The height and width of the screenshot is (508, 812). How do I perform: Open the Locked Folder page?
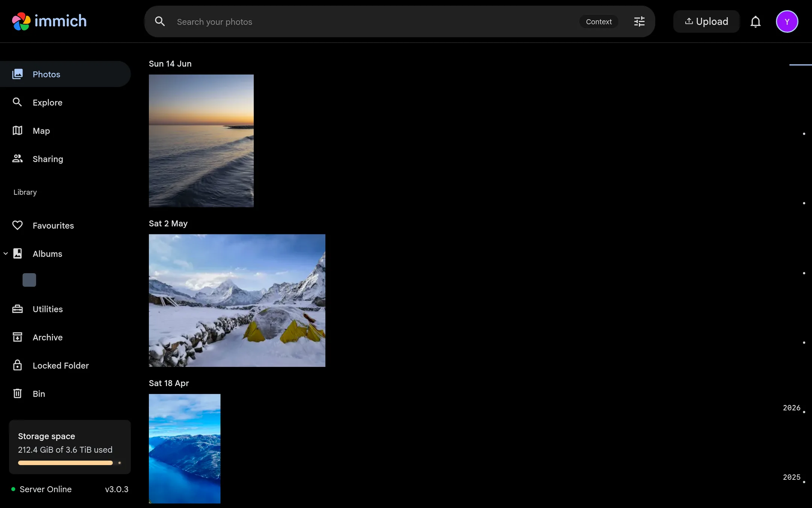click(x=65, y=365)
